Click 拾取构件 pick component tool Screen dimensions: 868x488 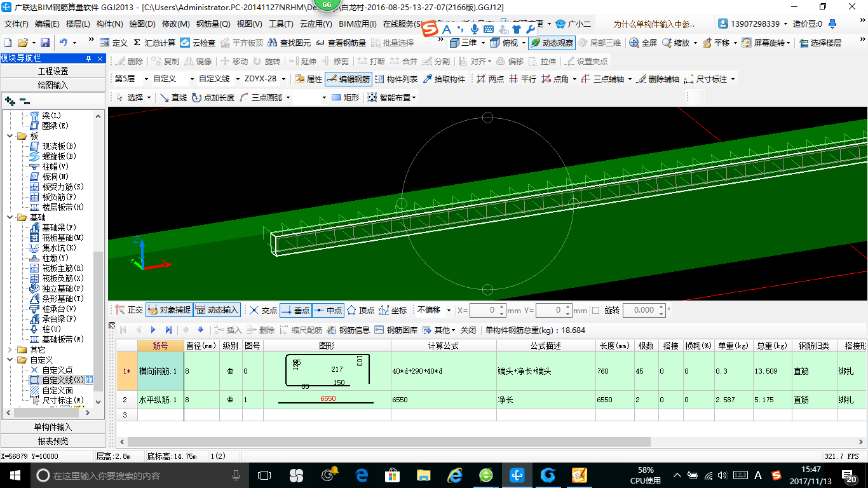click(444, 79)
